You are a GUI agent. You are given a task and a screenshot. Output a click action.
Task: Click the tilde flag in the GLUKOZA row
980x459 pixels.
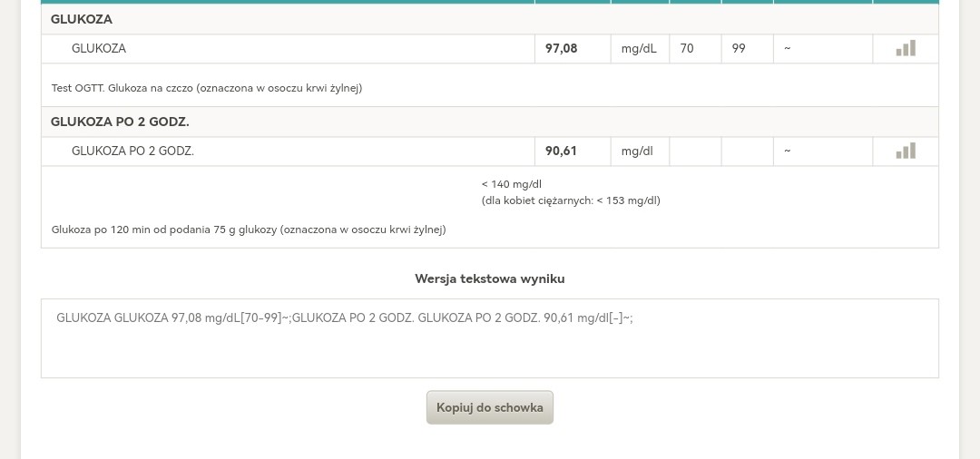click(787, 48)
